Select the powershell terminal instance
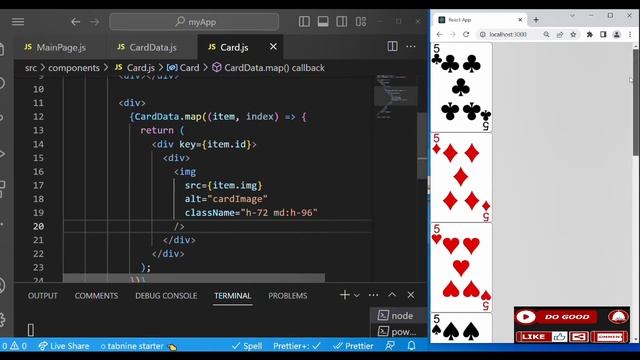 click(398, 331)
